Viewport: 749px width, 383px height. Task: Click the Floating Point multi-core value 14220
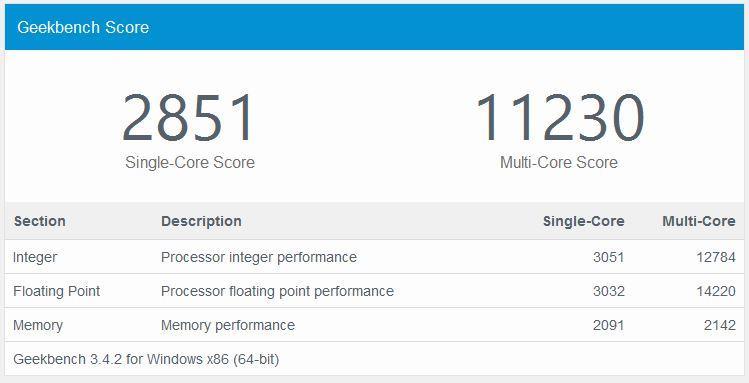pos(716,291)
